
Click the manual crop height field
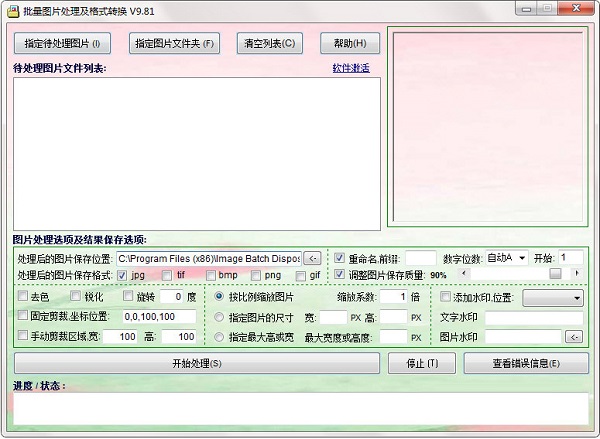pyautogui.click(x=179, y=336)
